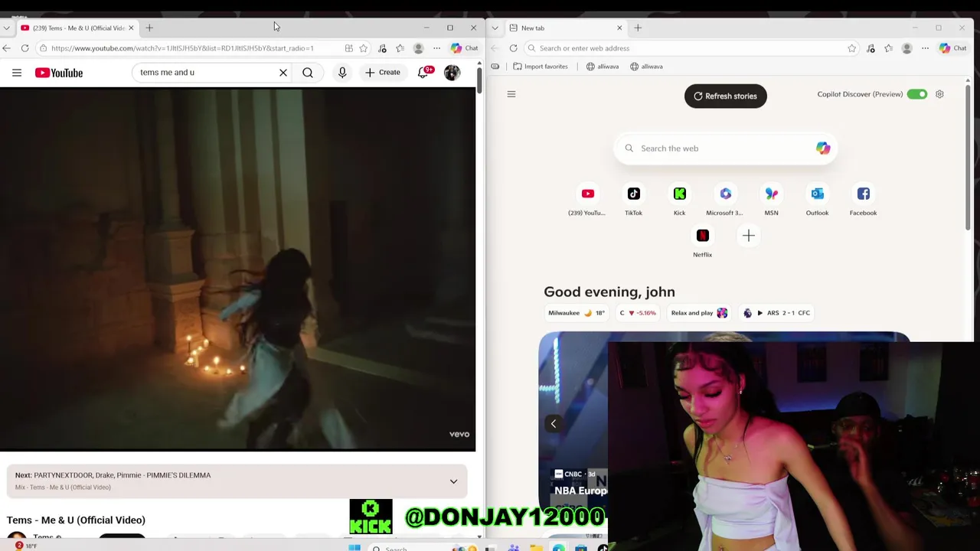Viewport: 980px width, 551px height.
Task: Open Milwaukee 18° weather chip
Action: tap(576, 313)
